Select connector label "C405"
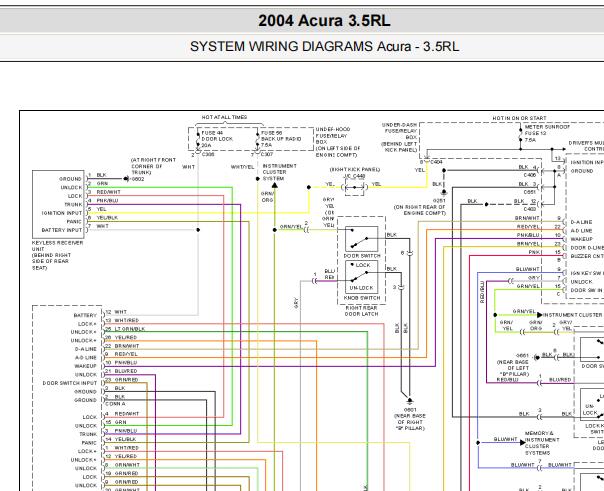 click(530, 175)
